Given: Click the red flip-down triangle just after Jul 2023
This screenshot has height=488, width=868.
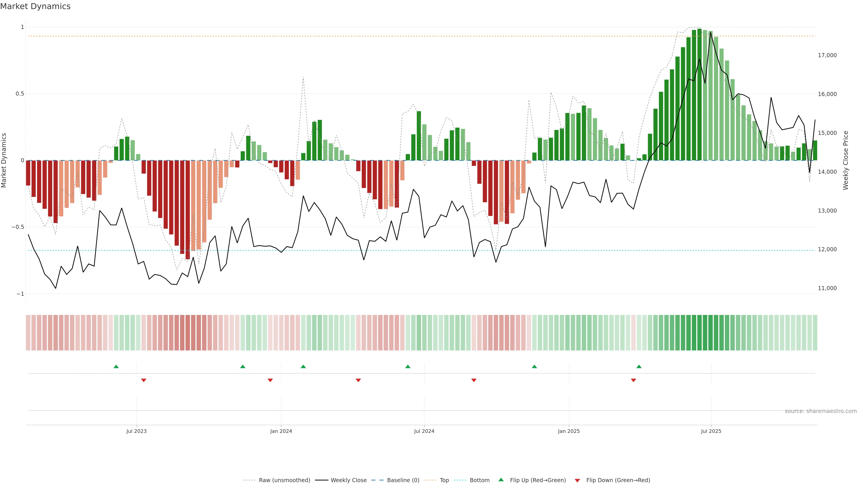Looking at the screenshot, I should click(144, 380).
